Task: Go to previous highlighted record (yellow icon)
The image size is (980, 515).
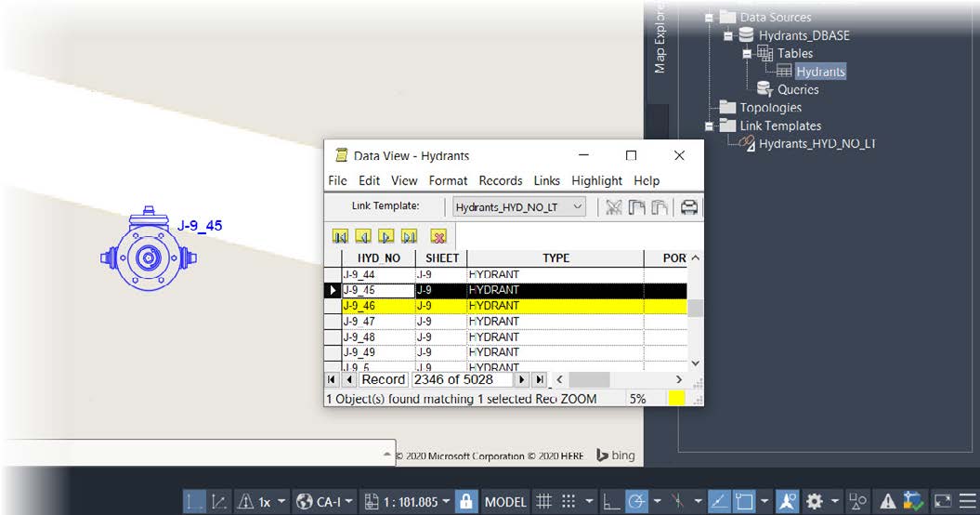Action: click(363, 236)
